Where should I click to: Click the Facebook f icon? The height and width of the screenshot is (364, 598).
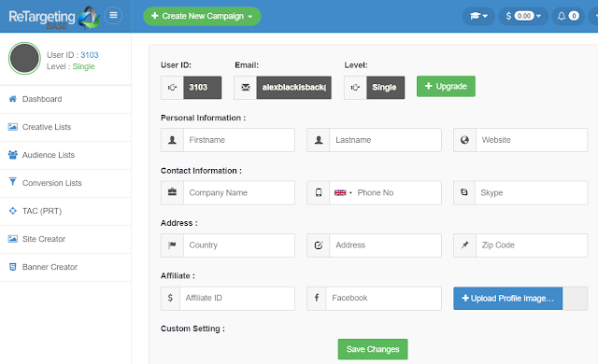[x=317, y=298]
